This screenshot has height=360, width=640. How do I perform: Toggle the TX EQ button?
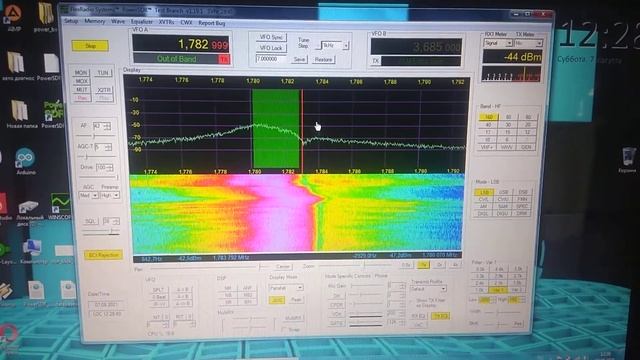440,316
